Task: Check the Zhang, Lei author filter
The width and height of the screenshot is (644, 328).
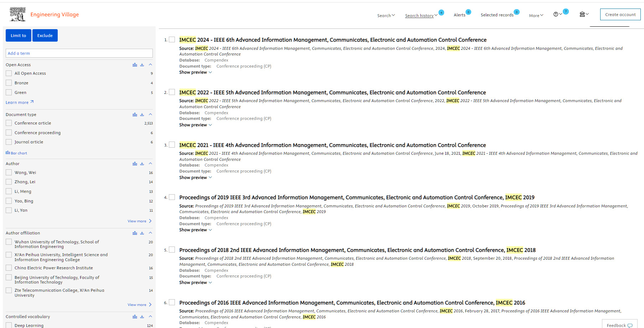Action: pyautogui.click(x=9, y=182)
